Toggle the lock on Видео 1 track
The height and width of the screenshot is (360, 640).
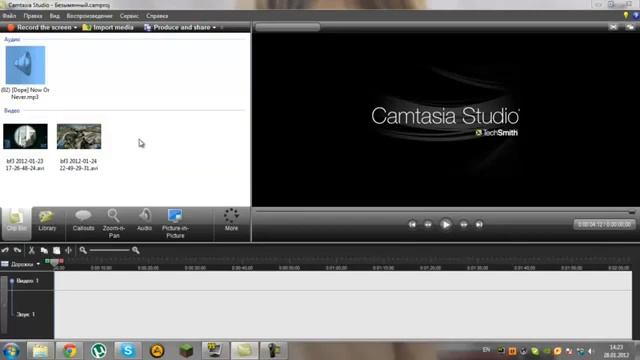click(x=12, y=281)
